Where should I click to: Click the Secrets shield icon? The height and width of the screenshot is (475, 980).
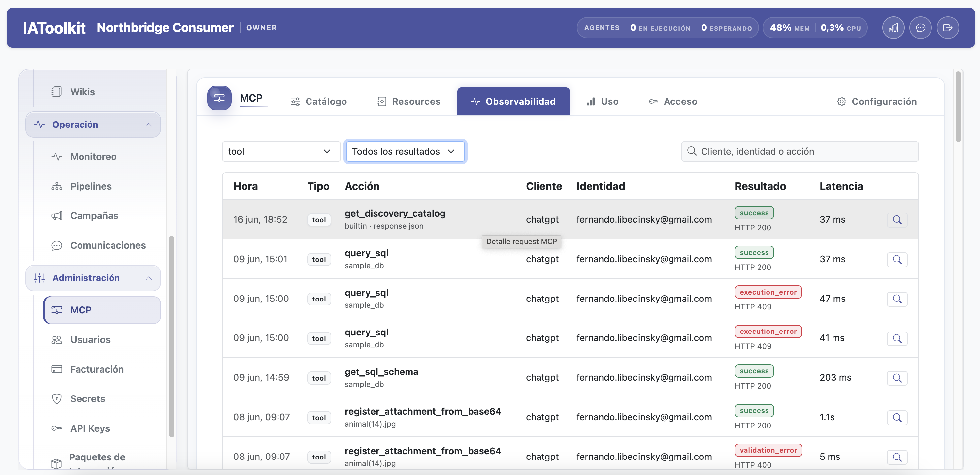(57, 398)
